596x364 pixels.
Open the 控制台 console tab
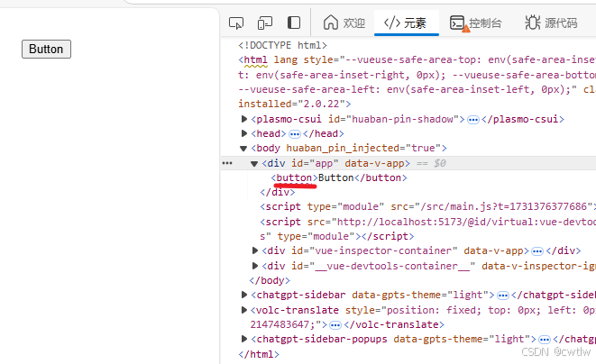[x=475, y=23]
